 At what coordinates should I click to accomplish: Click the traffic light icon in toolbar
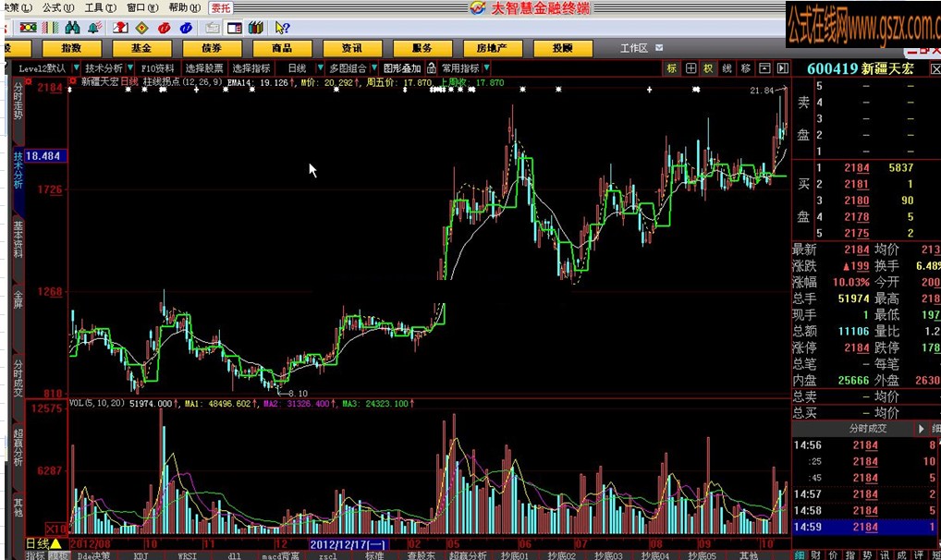tap(29, 28)
